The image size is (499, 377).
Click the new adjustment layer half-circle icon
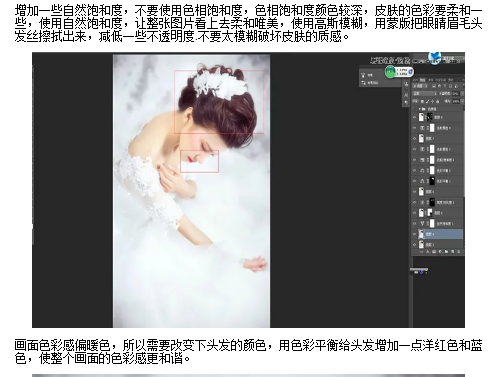[440, 252]
